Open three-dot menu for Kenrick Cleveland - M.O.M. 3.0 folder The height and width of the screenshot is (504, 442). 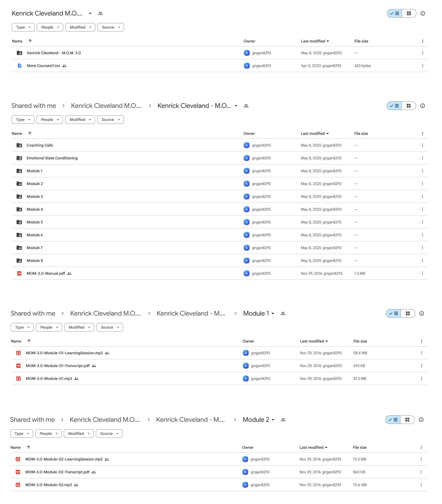point(423,53)
